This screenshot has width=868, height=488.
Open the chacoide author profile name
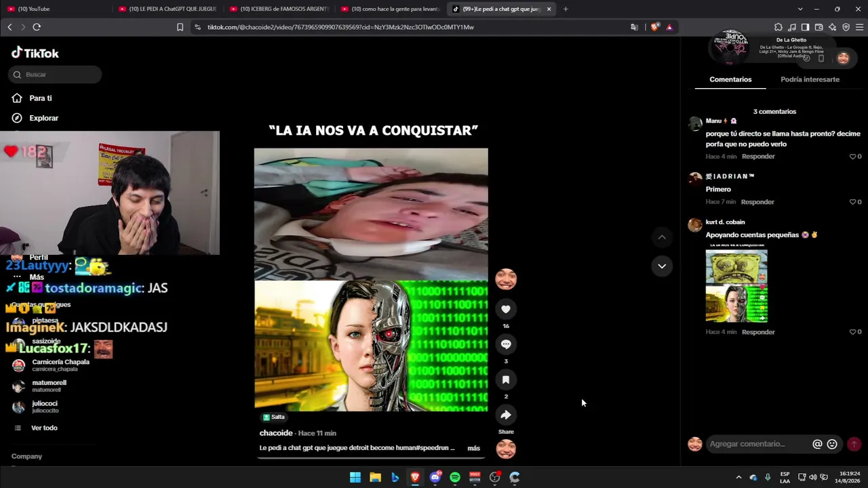click(276, 433)
